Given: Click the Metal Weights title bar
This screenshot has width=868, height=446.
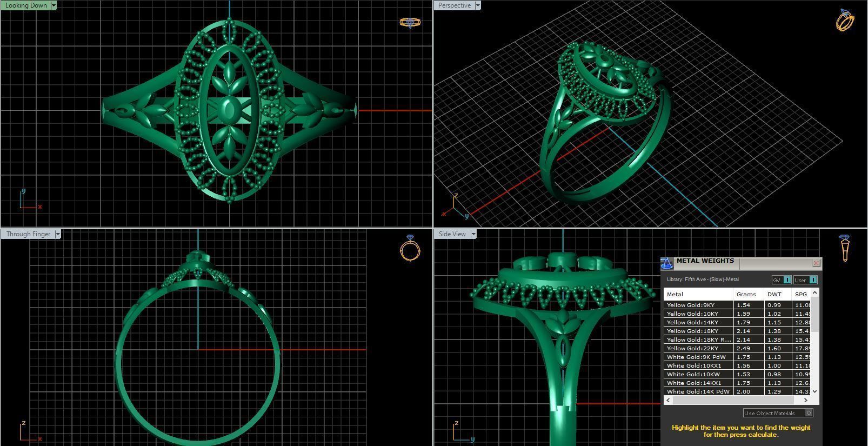Looking at the screenshot, I should (x=740, y=263).
